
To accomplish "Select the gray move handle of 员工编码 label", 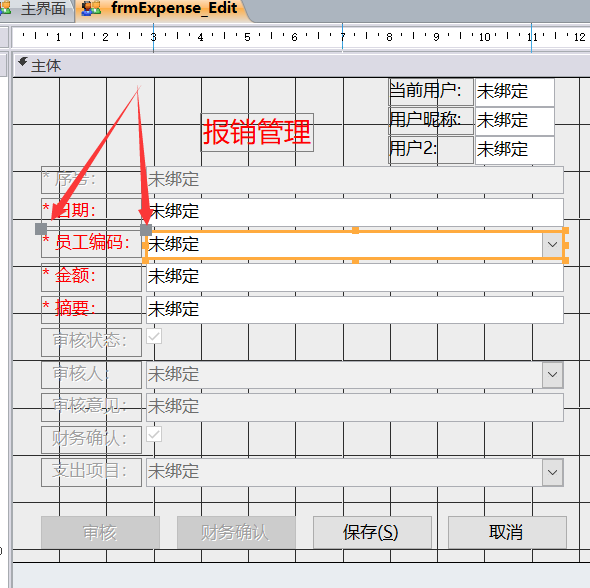I will (x=41, y=229).
